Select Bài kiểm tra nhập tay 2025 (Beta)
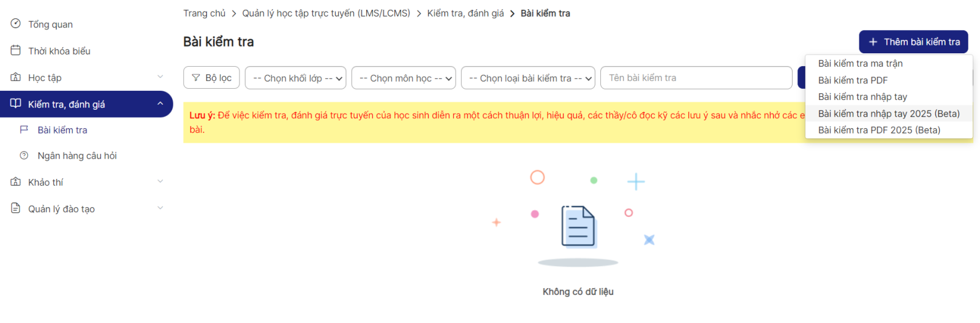Image resolution: width=980 pixels, height=323 pixels. [888, 113]
